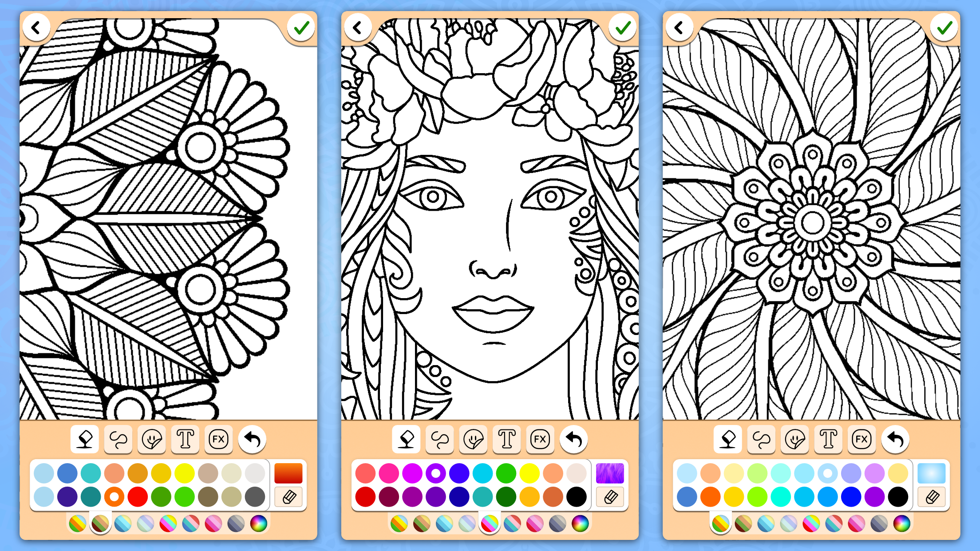The width and height of the screenshot is (980, 551).
Task: Open the custom color editor pencil below the red gradient
Action: point(288,497)
